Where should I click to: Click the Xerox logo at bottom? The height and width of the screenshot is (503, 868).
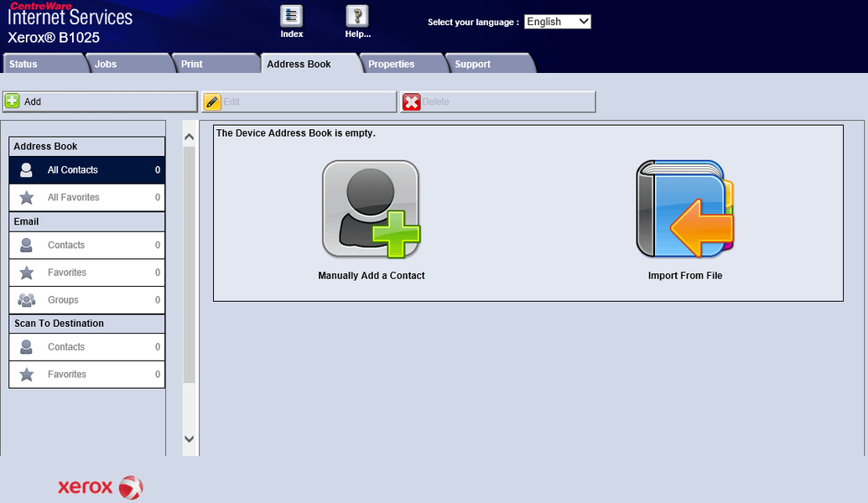[100, 487]
